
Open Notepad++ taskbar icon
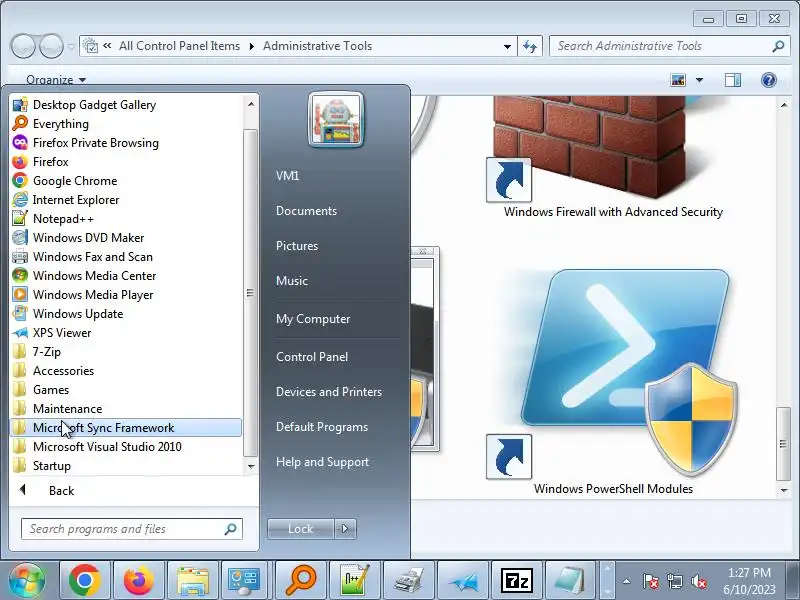[355, 581]
